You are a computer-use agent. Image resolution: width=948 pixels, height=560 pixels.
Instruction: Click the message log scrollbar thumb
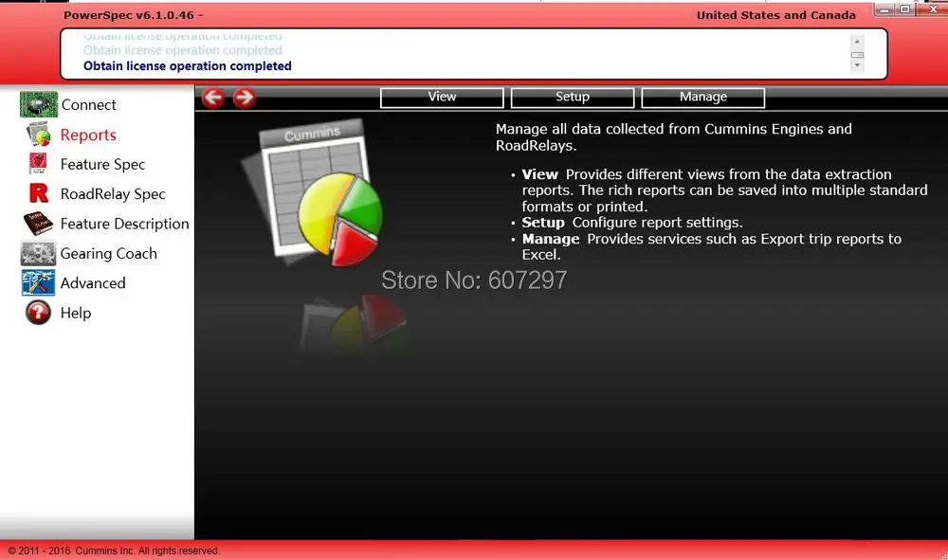857,55
